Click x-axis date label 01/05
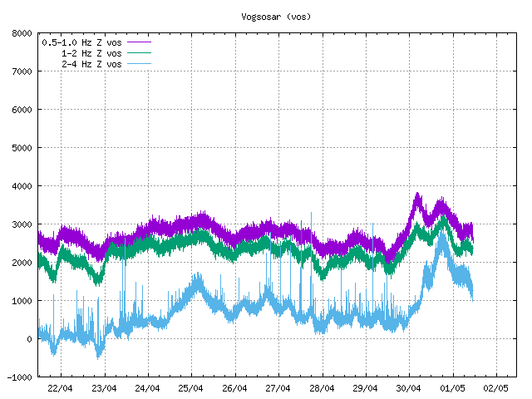532x399 pixels. coord(453,388)
